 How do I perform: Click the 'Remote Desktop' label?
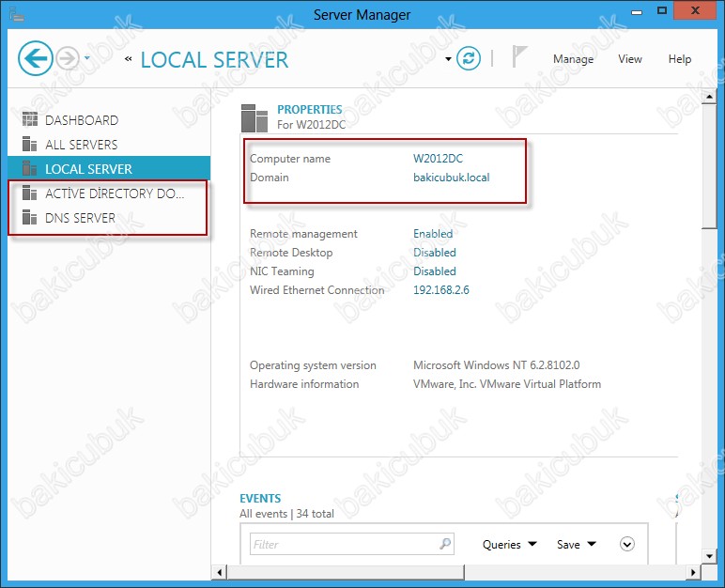[291, 253]
